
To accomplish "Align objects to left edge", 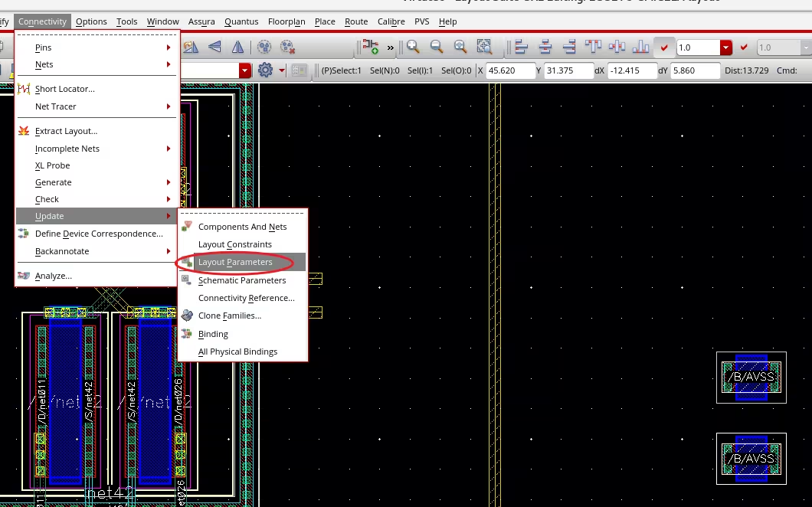I will [x=522, y=47].
